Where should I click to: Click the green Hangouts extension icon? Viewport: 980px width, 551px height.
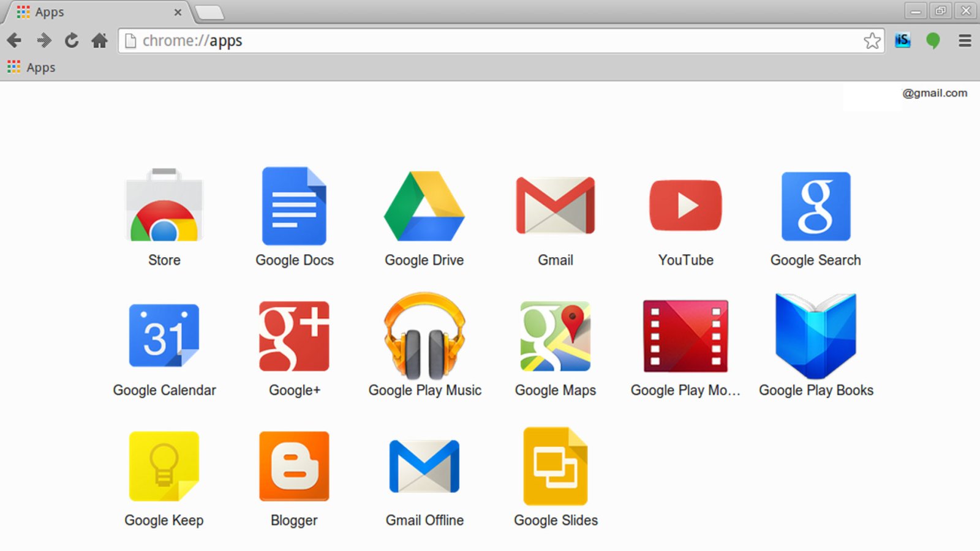tap(933, 41)
